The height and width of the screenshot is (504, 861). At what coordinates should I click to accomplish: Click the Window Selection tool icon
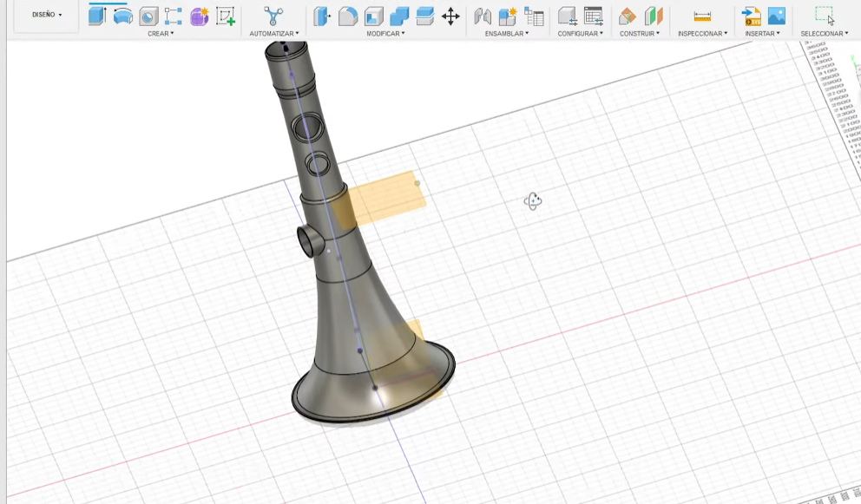point(825,16)
